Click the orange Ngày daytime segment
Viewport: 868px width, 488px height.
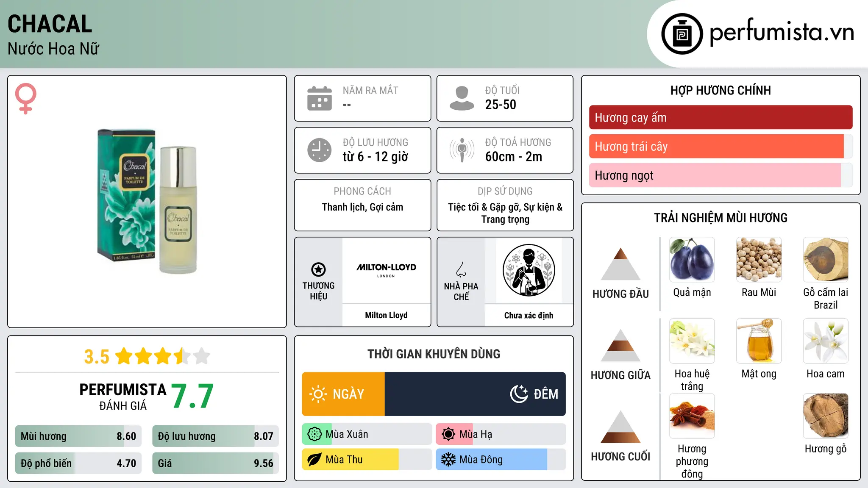click(x=343, y=394)
